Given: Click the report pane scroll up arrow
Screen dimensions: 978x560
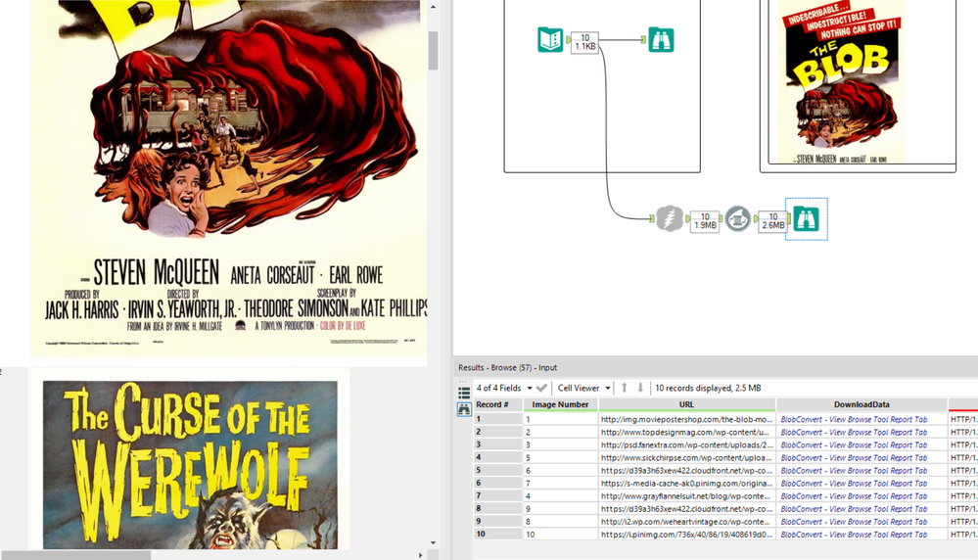Looking at the screenshot, I should click(433, 6).
